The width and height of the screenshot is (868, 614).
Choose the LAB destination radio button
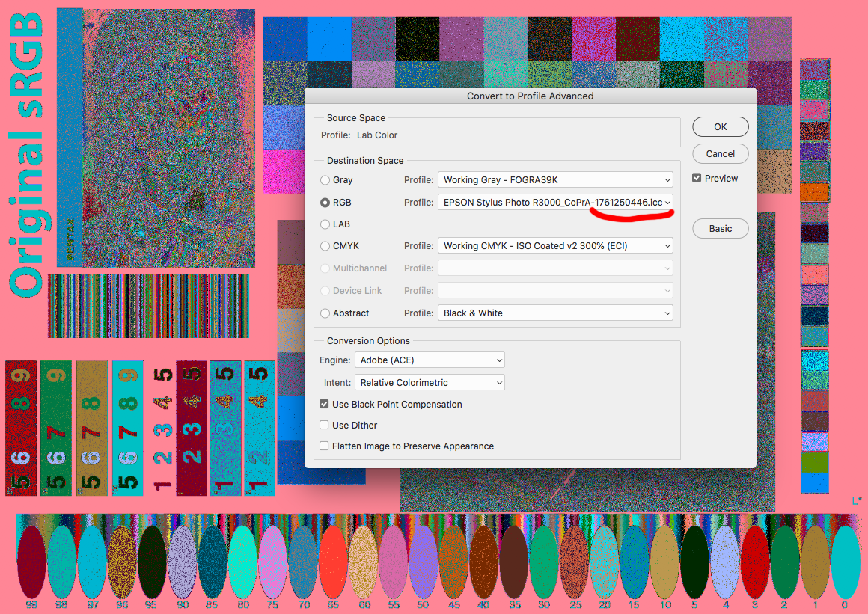pos(325,224)
